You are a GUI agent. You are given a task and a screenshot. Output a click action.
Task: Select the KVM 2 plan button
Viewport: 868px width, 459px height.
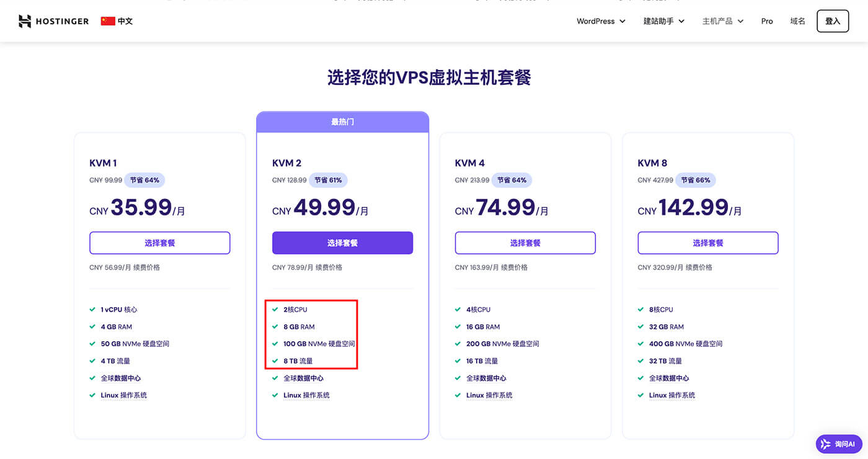point(342,243)
